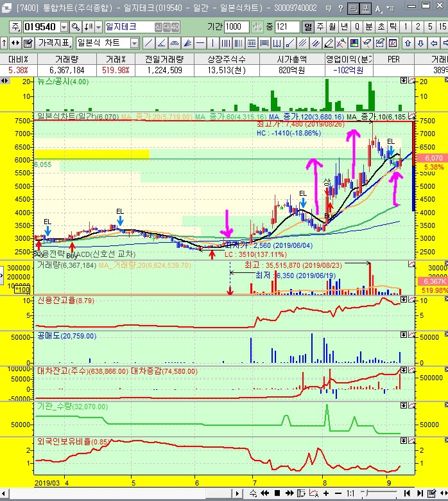Click the horizontal expand arrows toolbar icon
The image size is (448, 501).
15,43
